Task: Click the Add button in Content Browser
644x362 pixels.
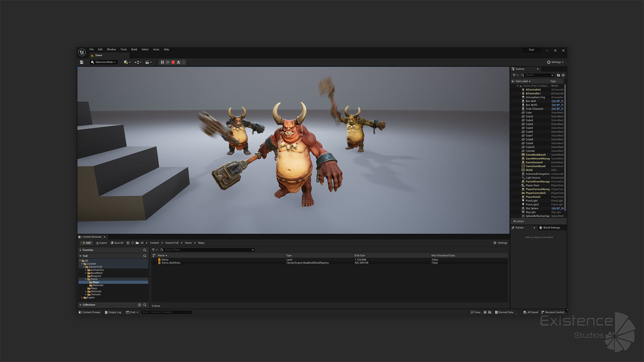Action: [x=87, y=243]
